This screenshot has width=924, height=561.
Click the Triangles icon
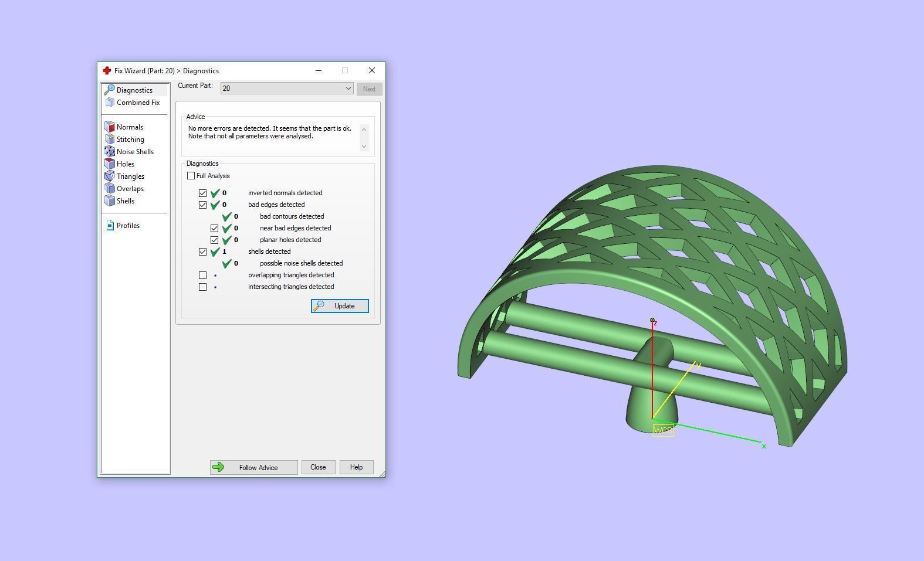pos(109,176)
